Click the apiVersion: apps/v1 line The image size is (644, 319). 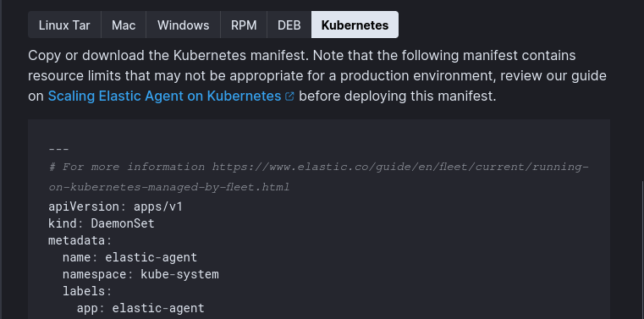pos(115,206)
